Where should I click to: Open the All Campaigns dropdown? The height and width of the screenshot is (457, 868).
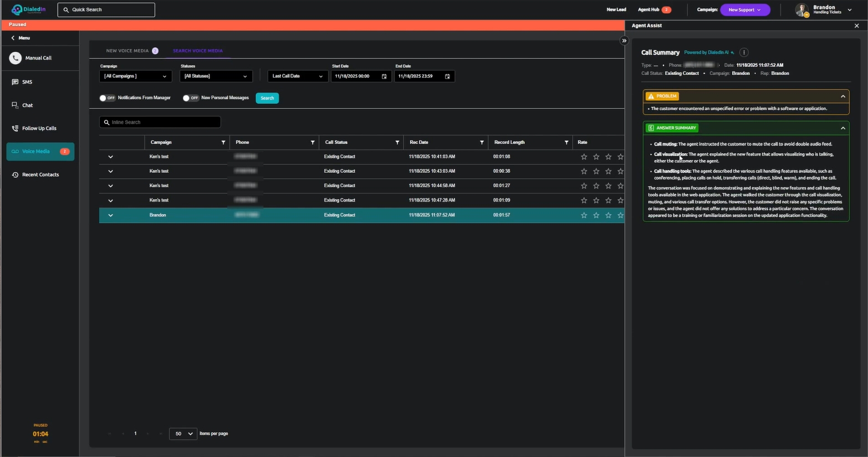click(135, 76)
